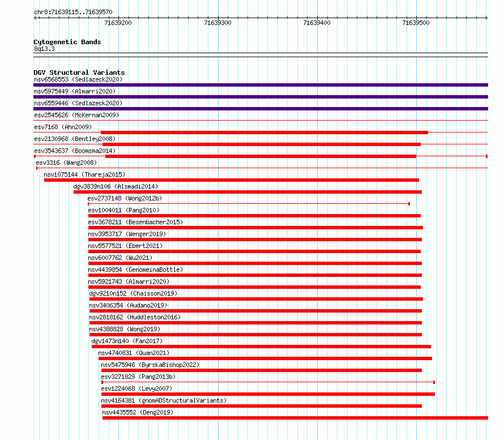
Task: Click red bar under nsv4435552 (Deng2019)
Action: pos(296,418)
